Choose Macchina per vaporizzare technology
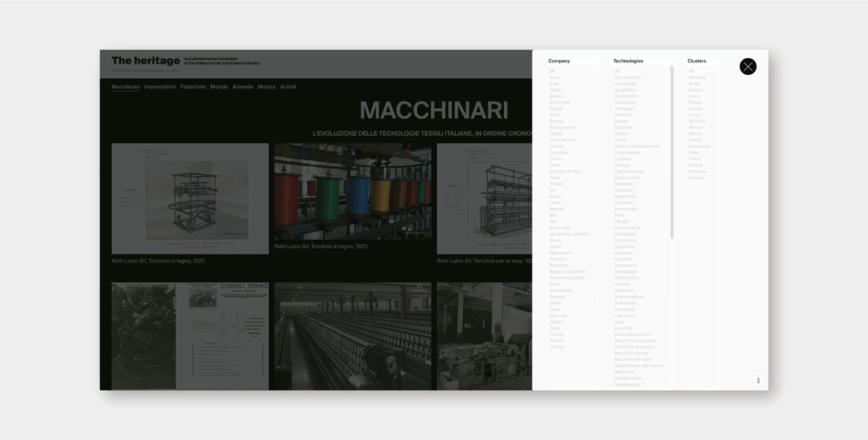Viewport: 868px width, 440px height. (639, 366)
